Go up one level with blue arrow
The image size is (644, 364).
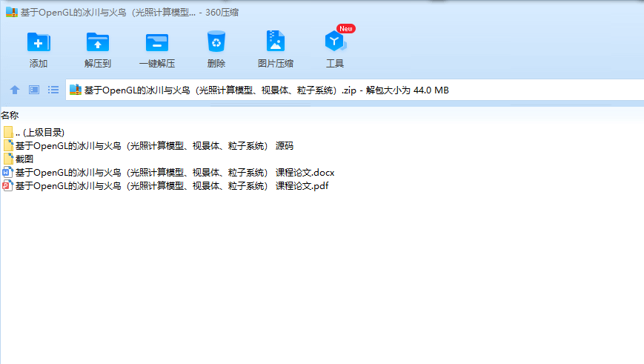click(15, 90)
